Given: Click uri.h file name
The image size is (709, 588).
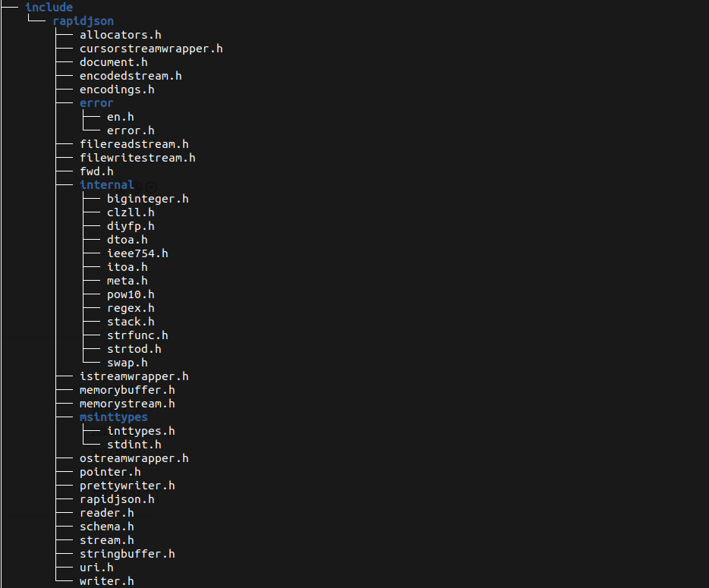Looking at the screenshot, I should click(96, 568).
